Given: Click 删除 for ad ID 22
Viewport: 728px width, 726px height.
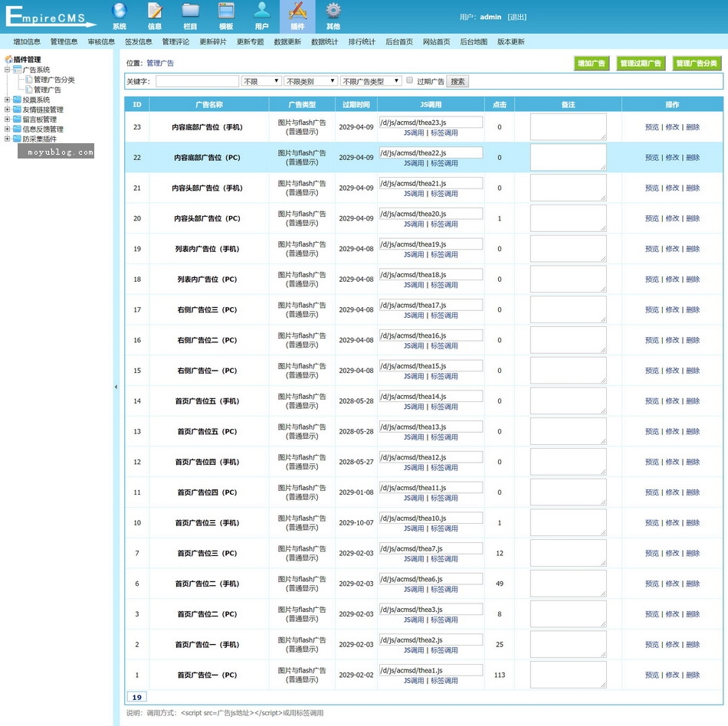Looking at the screenshot, I should click(x=693, y=158).
